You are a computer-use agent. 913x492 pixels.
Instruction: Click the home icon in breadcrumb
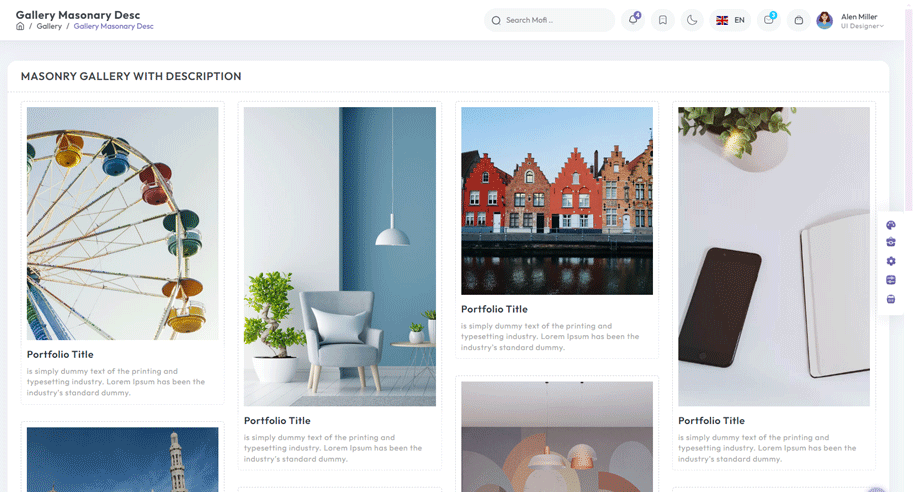pyautogui.click(x=20, y=26)
